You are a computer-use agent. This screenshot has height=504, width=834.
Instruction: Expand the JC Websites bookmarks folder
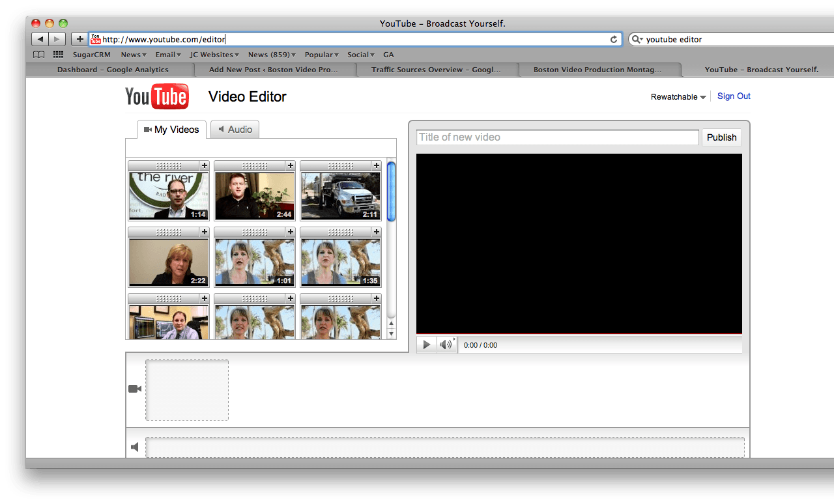pyautogui.click(x=214, y=55)
